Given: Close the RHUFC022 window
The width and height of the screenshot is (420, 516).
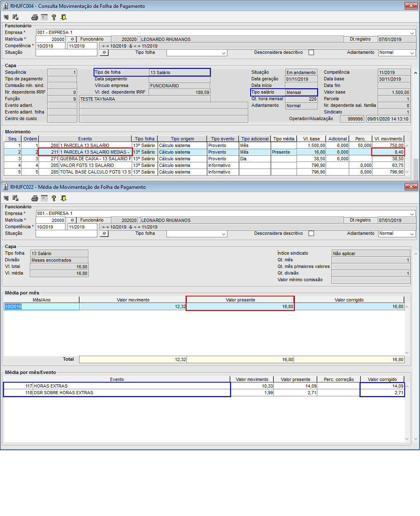Looking at the screenshot, I should tap(411, 187).
